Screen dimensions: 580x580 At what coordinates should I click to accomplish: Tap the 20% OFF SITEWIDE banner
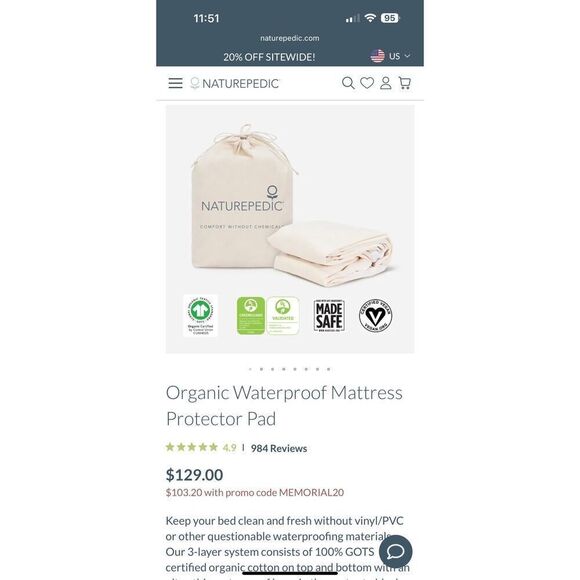[269, 57]
